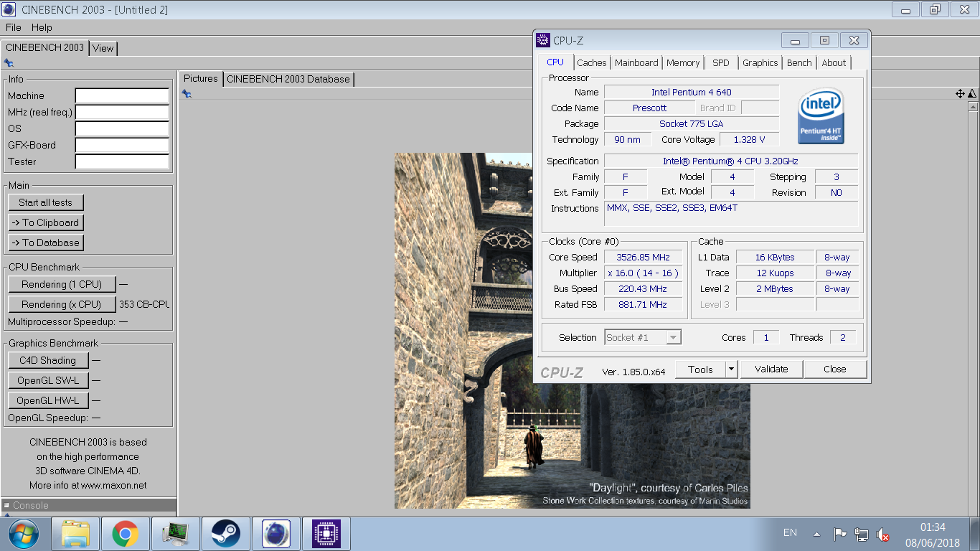Click the Intel Pentium 4 HT logo

pos(821,117)
